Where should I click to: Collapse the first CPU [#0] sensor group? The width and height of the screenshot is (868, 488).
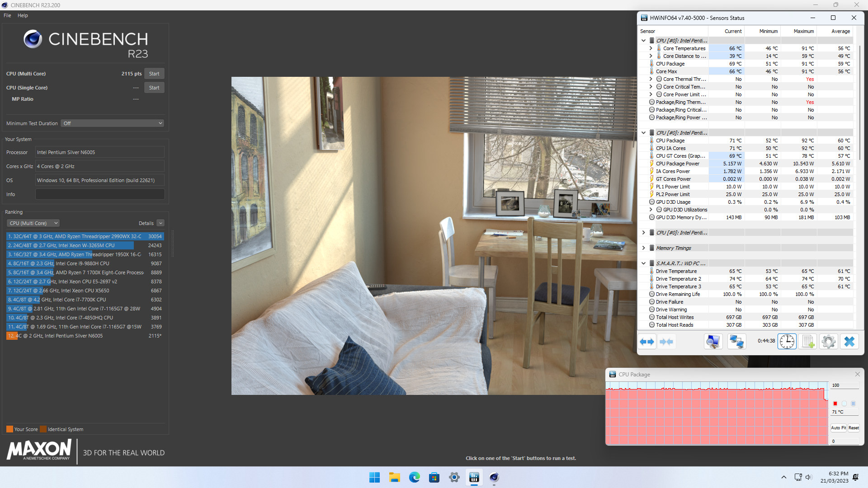tap(643, 41)
